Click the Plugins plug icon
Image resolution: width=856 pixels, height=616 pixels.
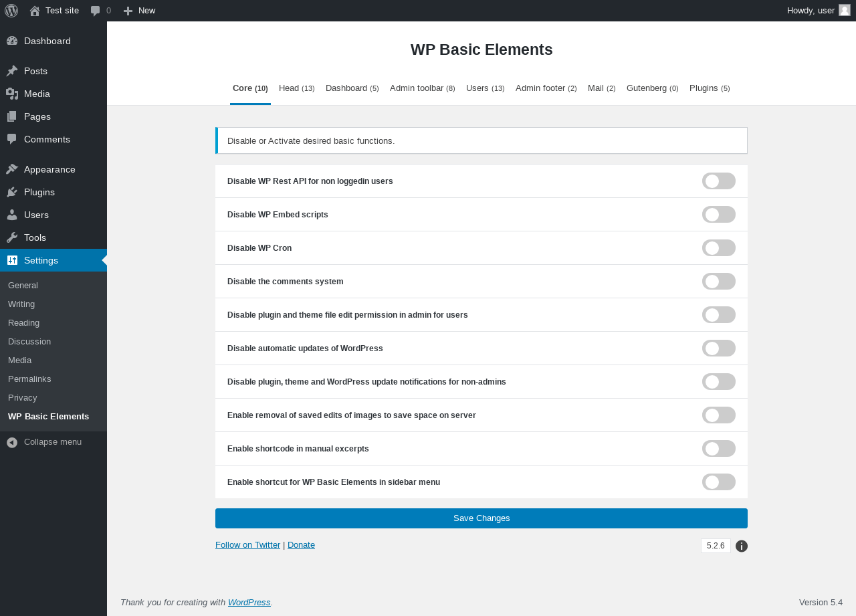click(12, 192)
